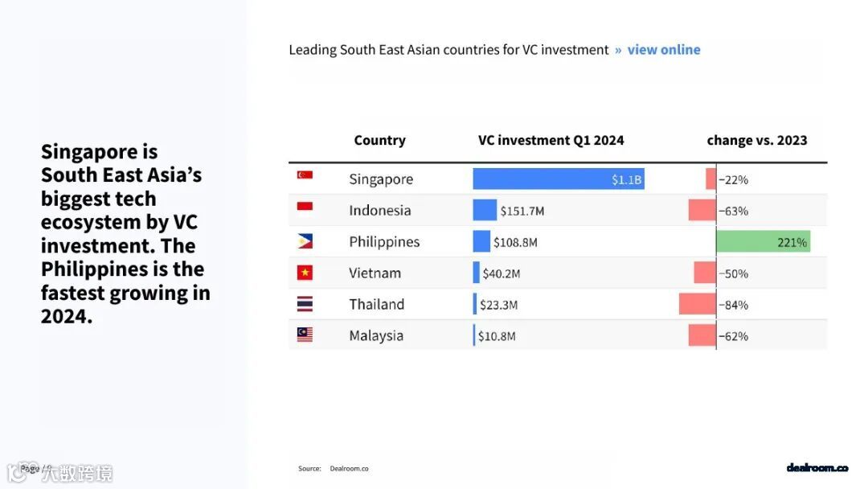Click the Indonesia flag icon
This screenshot has height=489, width=868.
tap(305, 209)
